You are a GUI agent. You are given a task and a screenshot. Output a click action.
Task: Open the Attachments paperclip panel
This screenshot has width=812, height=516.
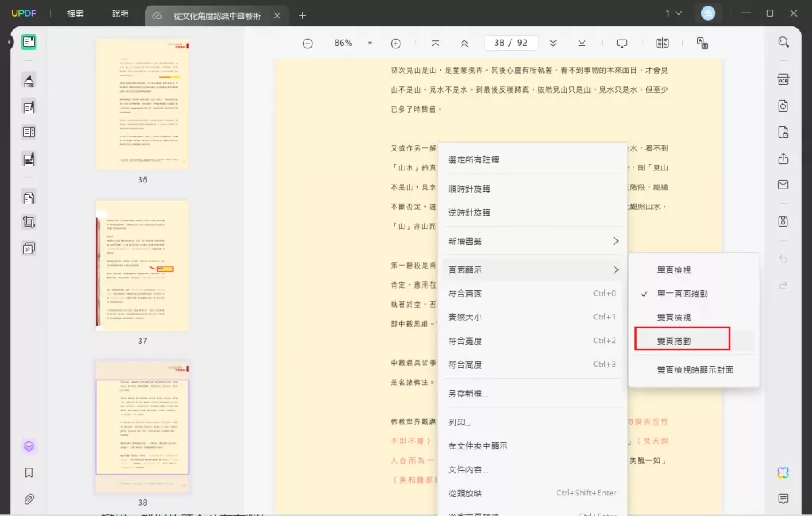(29, 499)
